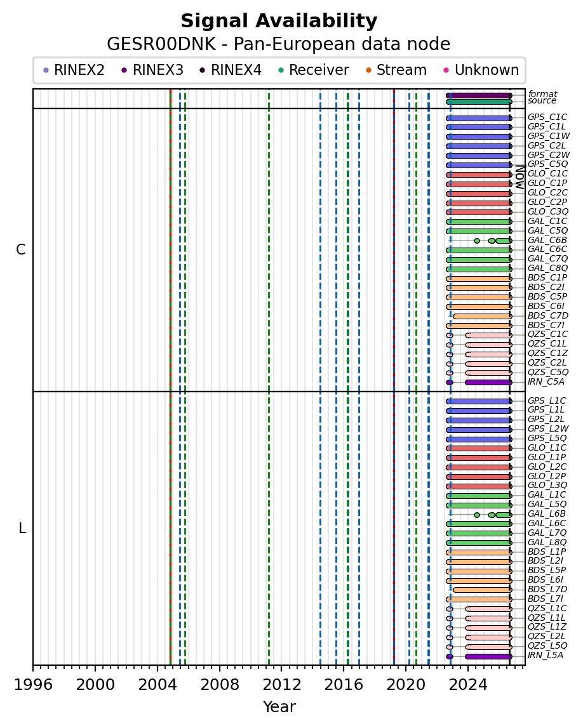This screenshot has width=583, height=728.
Task: Click the RINEX4 legend marker dot
Action: tap(202, 70)
